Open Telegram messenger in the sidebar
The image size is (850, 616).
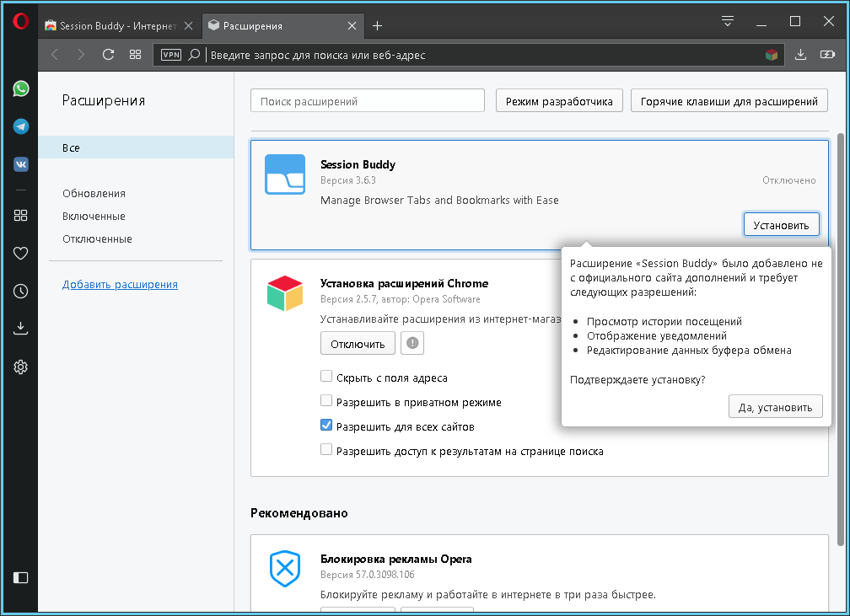21,126
